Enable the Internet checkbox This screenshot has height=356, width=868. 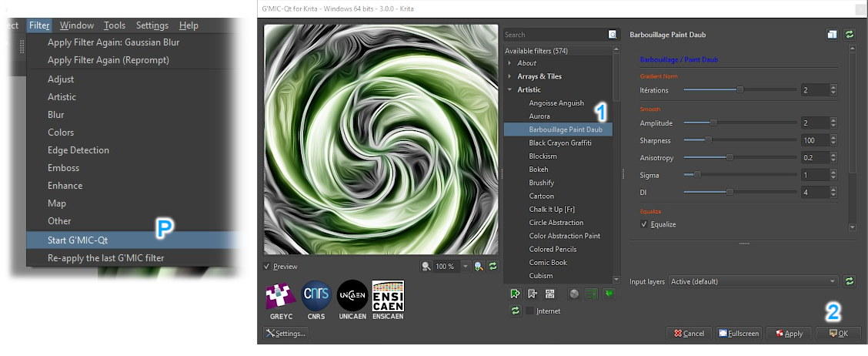[531, 311]
